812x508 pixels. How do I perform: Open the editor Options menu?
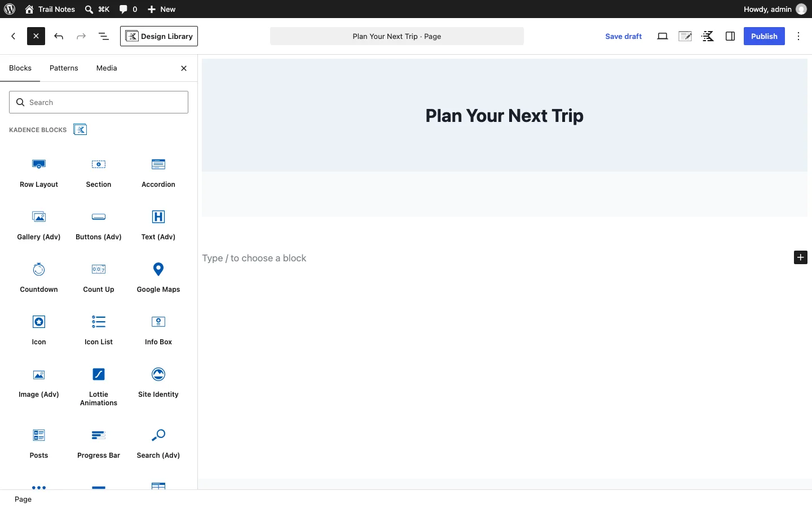800,36
